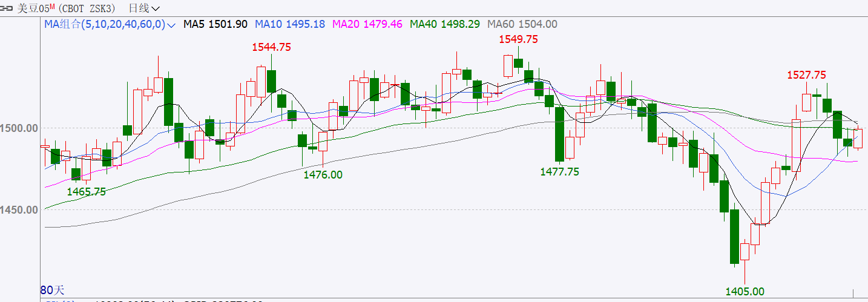Open the 日线 period dropdown

pyautogui.click(x=145, y=8)
